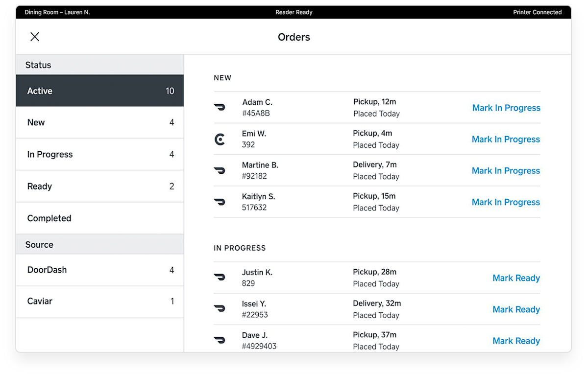
Task: Click 'Reader Ready' status bar text
Action: coord(294,12)
